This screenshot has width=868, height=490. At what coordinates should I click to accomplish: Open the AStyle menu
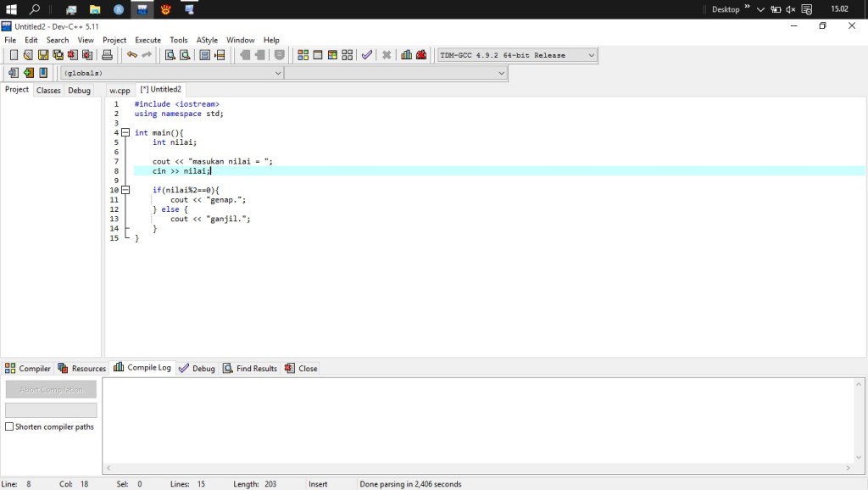click(207, 40)
